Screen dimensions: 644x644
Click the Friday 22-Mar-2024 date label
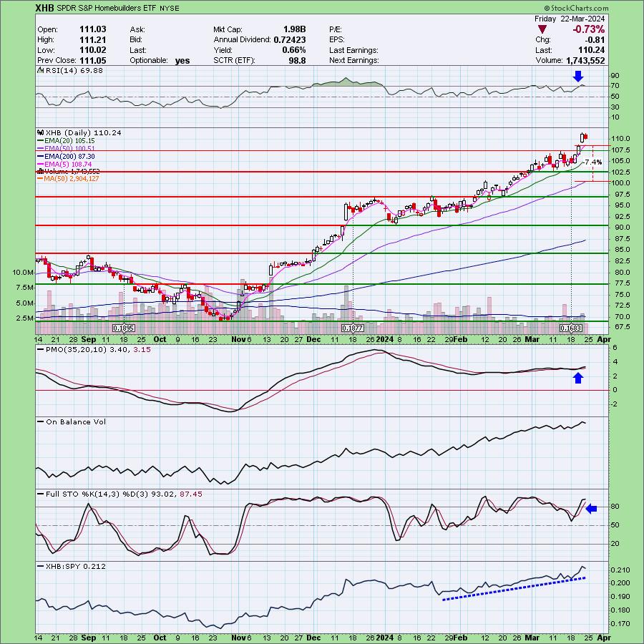point(570,19)
